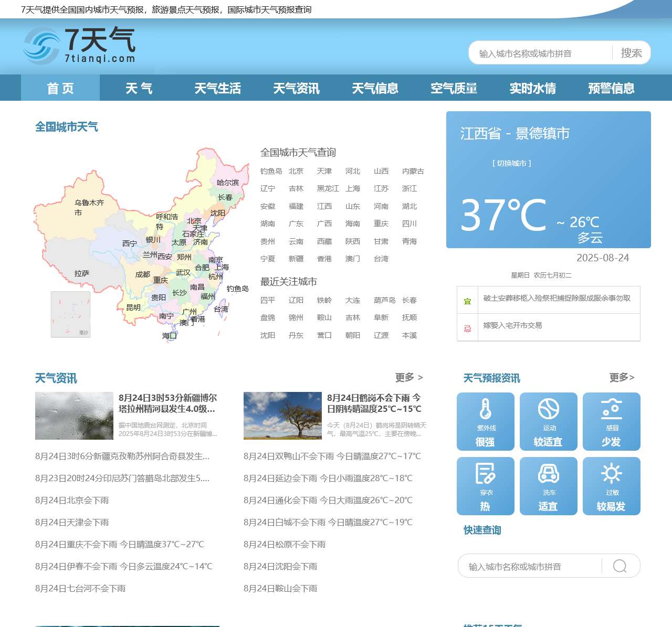This screenshot has width=672, height=627.
Task: Click the magnifier icon in 快速查询
Action: coord(620,566)
